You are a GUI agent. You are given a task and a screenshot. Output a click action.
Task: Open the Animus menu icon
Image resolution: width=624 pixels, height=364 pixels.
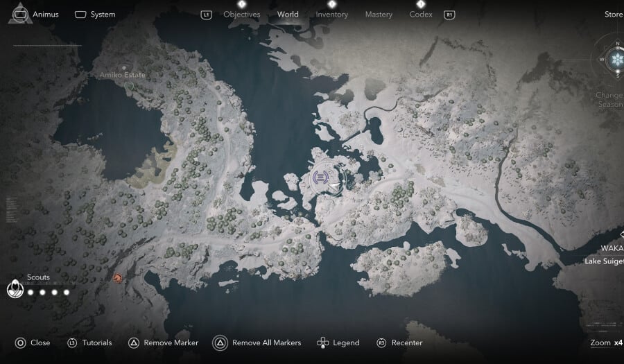pyautogui.click(x=20, y=14)
